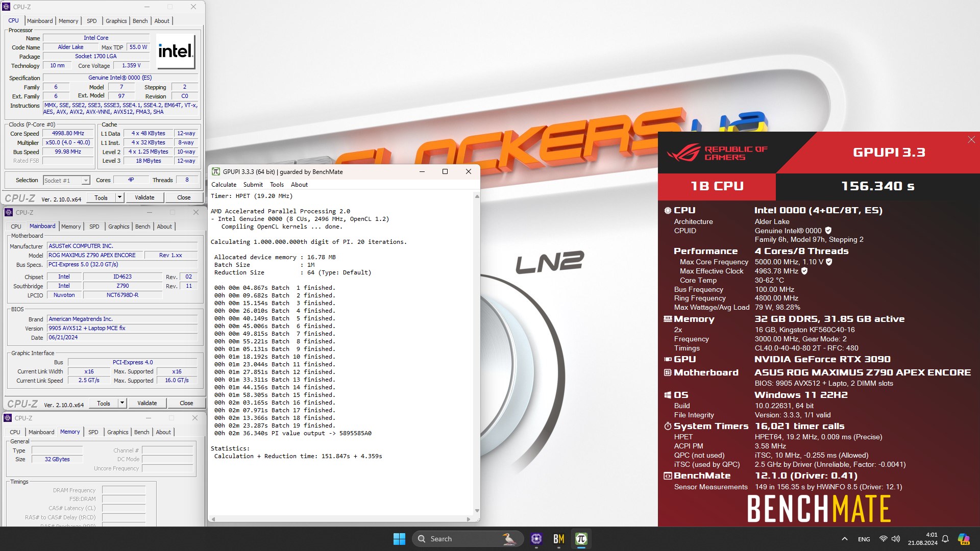Open the About menu in GPUPI
Image resolution: width=980 pixels, height=551 pixels.
coord(299,185)
